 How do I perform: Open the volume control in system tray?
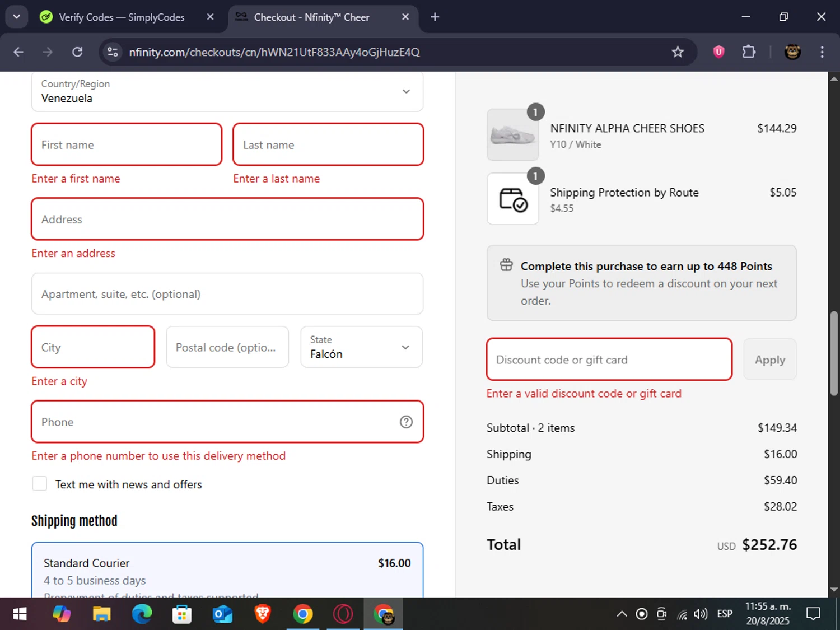coord(701,614)
